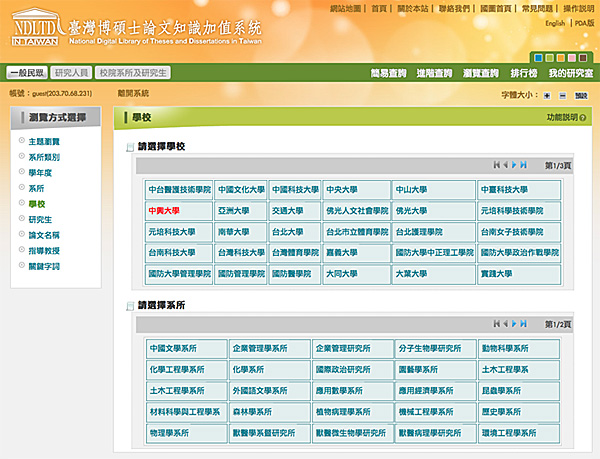This screenshot has height=459, width=600.
Task: Select the 主題瀏覽 browse option
Action: coord(43,141)
